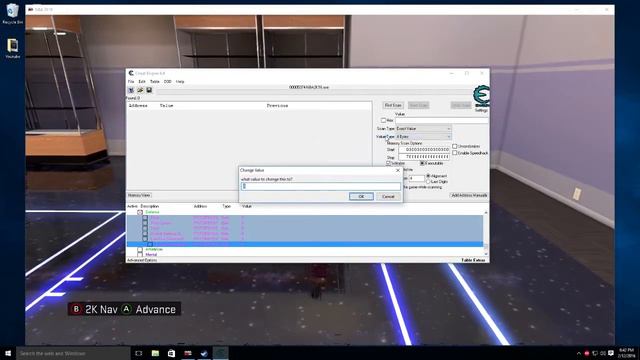The image size is (640, 360).
Task: Toggle the Hex checkbox
Action: [383, 120]
